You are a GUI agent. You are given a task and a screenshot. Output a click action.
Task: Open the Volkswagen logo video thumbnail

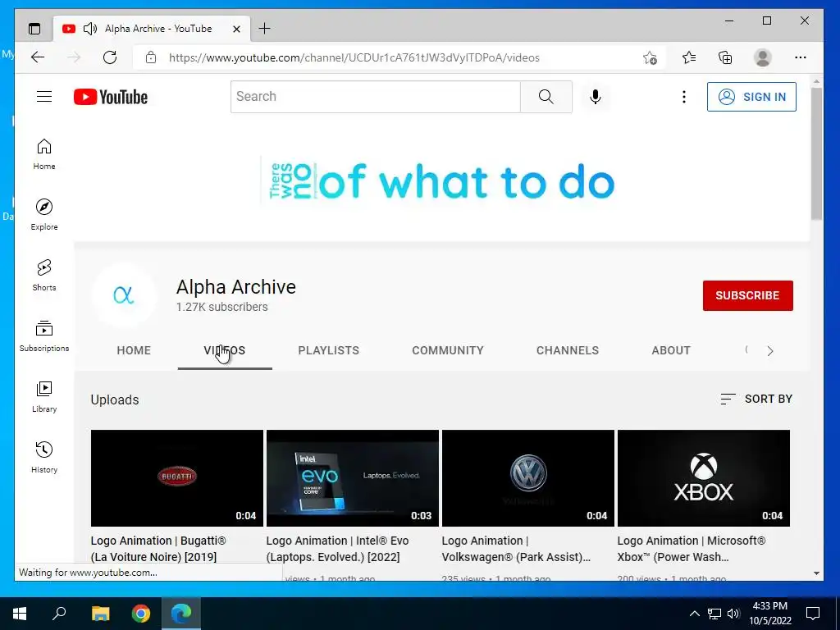(x=527, y=478)
